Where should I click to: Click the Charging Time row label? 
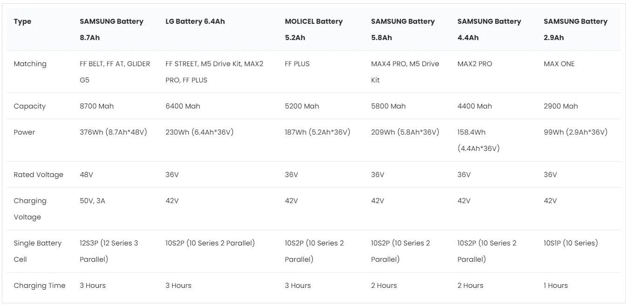[40, 286]
